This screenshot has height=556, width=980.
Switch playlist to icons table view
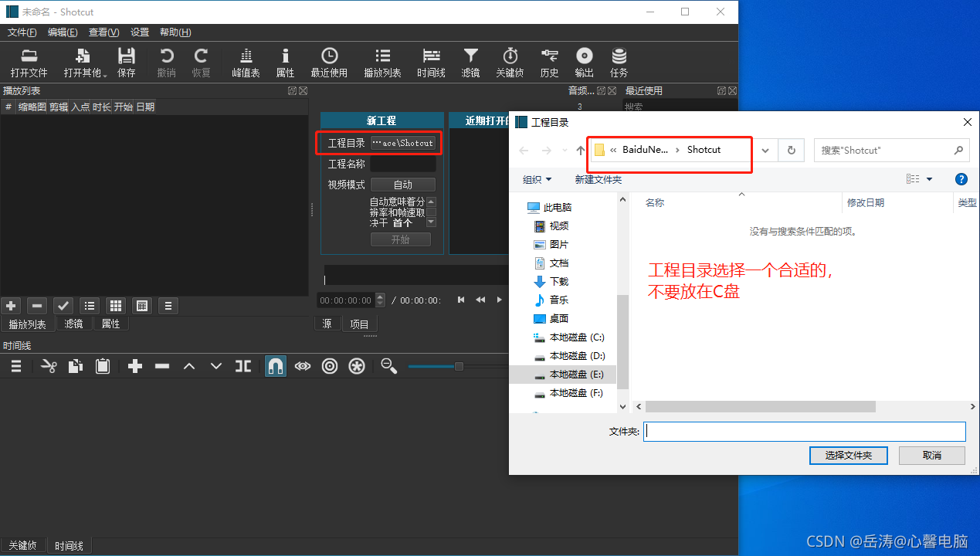[x=142, y=306]
